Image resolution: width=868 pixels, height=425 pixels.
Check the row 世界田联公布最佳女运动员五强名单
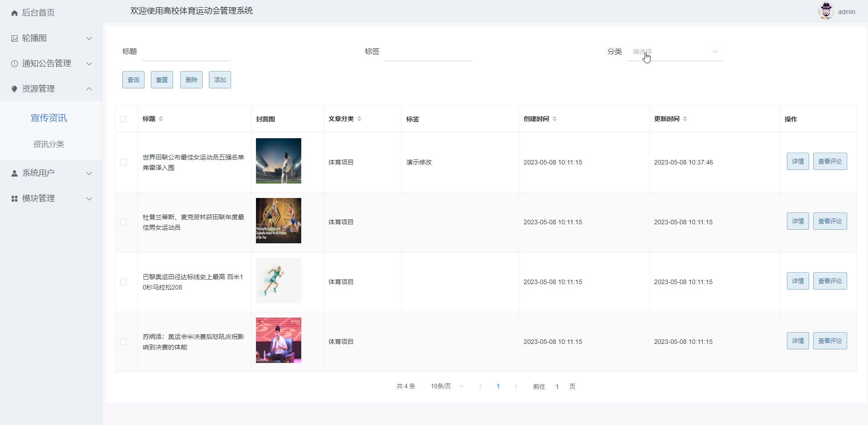(x=123, y=162)
